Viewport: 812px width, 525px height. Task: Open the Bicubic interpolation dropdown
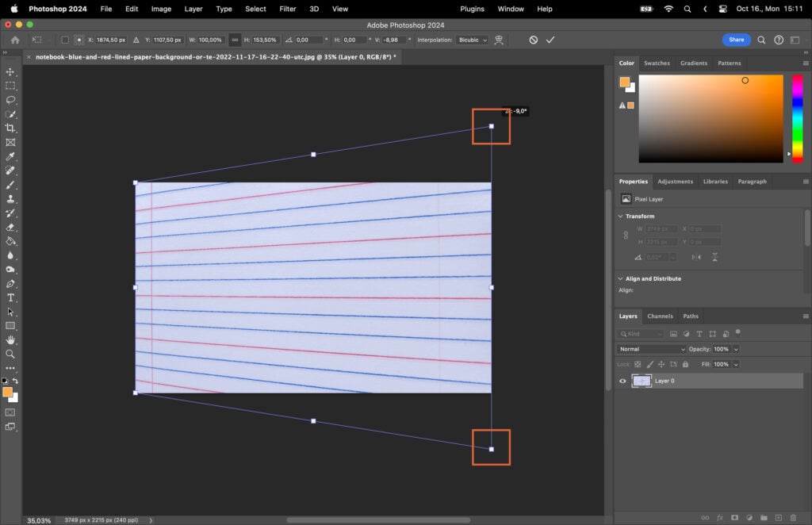[x=473, y=39]
